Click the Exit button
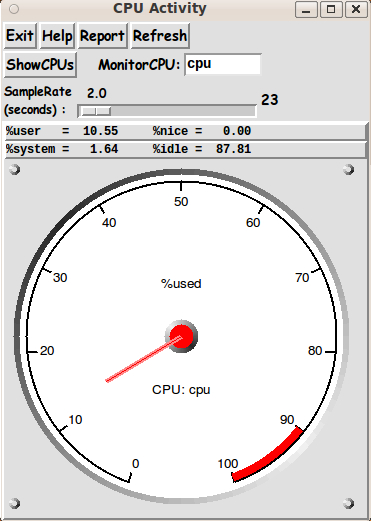371x521 pixels. point(20,36)
